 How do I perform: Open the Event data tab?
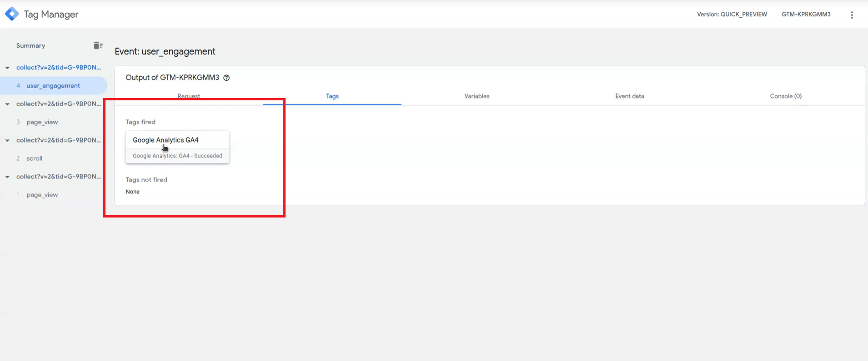tap(630, 96)
